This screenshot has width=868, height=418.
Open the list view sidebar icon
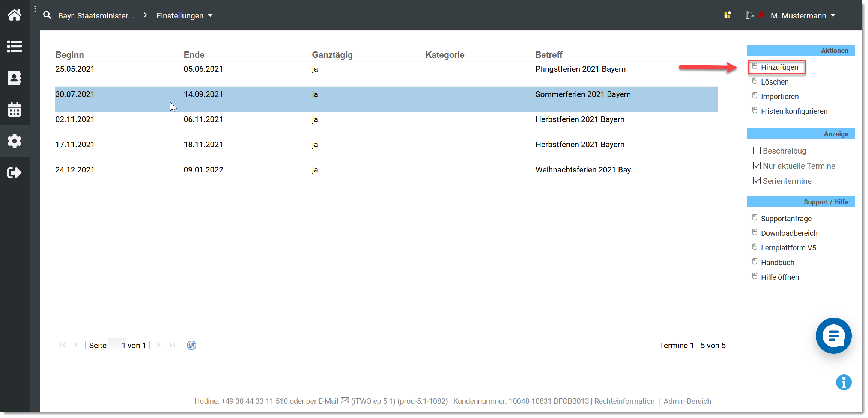(14, 47)
